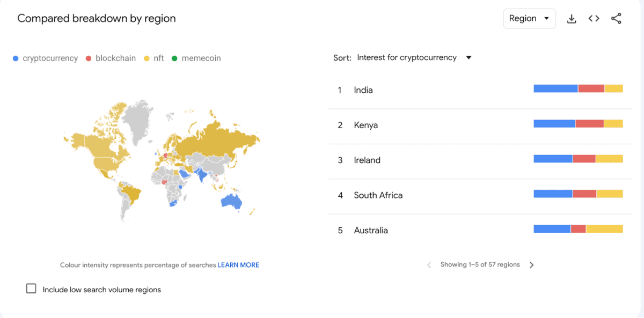
Task: Select India in the region list
Action: click(363, 90)
